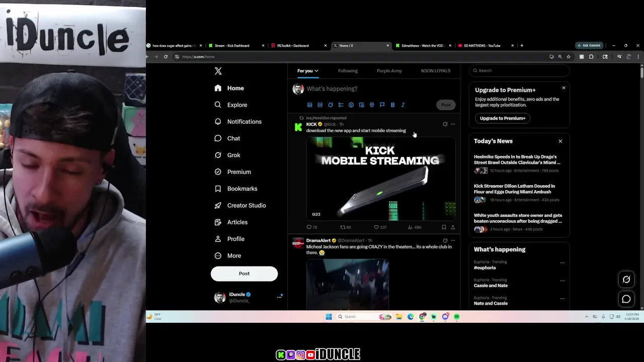Open Chat in the sidebar
Screen dimensions: 644x362
[227, 138]
